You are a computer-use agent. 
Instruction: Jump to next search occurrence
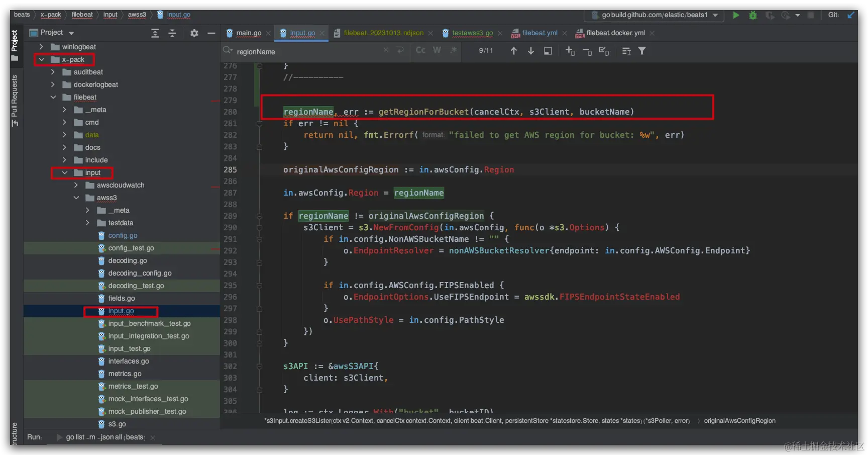click(530, 51)
